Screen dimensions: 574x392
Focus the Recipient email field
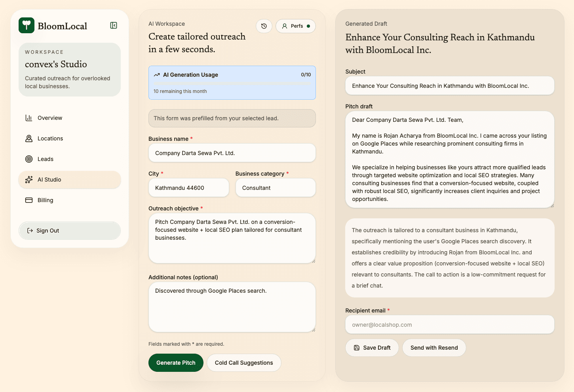450,325
